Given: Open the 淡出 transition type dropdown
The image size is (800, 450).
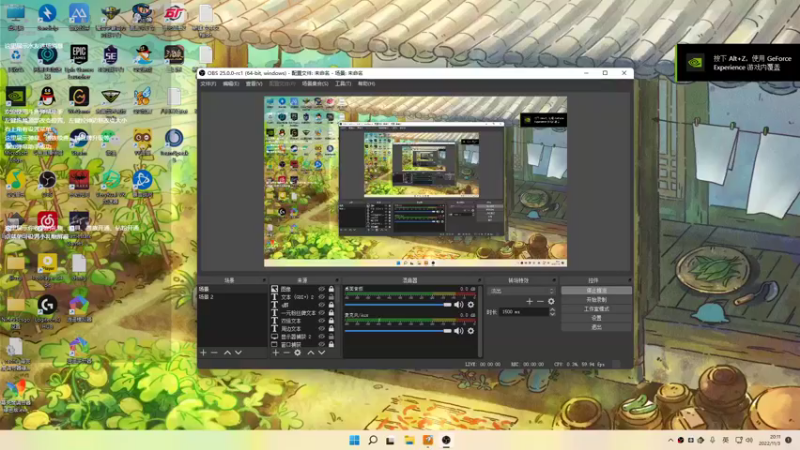Looking at the screenshot, I should point(521,291).
